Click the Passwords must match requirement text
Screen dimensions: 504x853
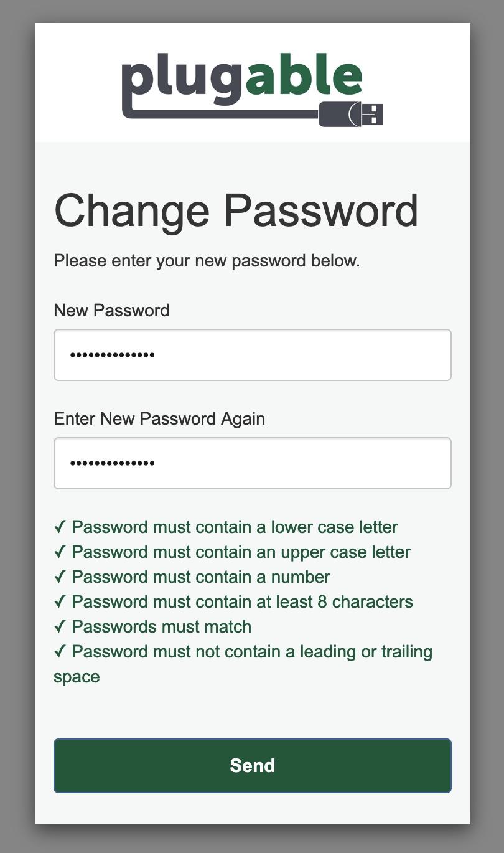pos(162,626)
